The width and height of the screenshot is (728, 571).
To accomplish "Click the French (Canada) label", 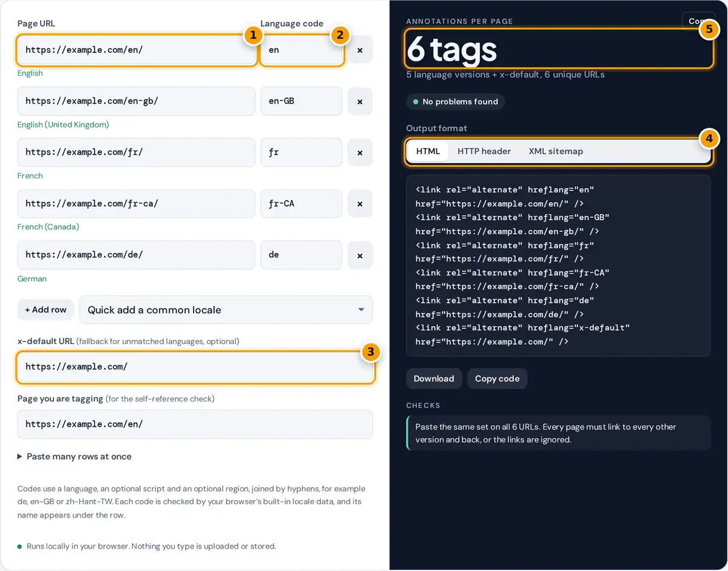I will 49,227.
